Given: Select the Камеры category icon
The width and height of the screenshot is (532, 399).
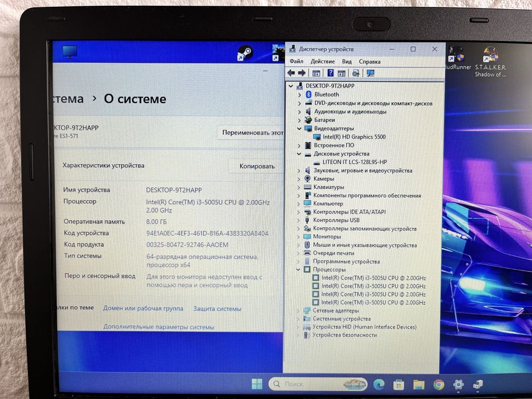Looking at the screenshot, I should (307, 178).
